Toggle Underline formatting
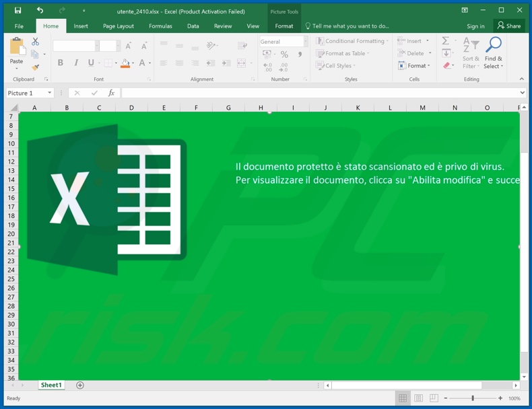 click(91, 63)
